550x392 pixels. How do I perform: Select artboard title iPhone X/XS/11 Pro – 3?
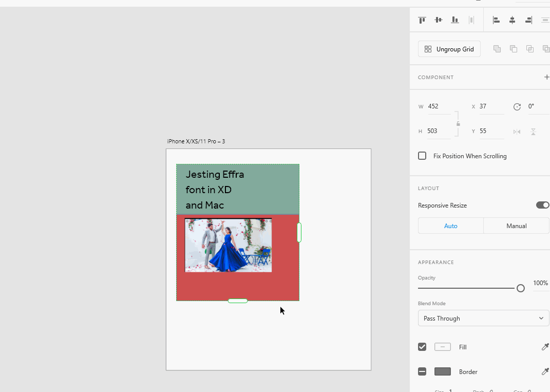196,141
